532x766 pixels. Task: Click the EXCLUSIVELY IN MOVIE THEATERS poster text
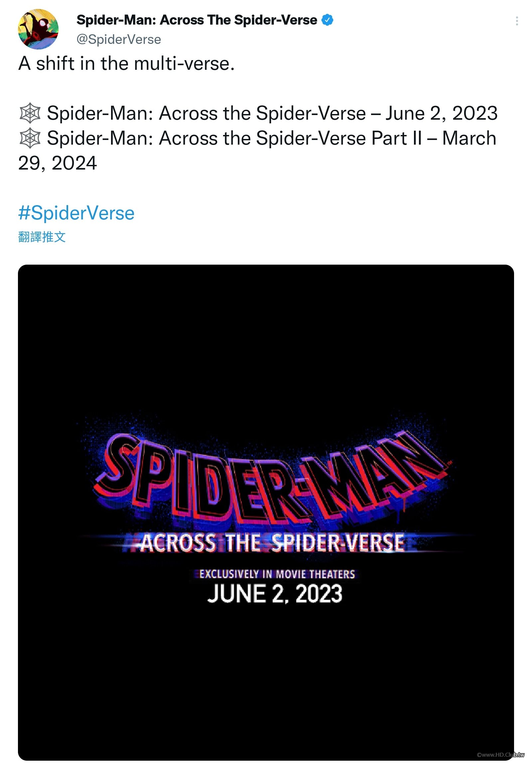[x=277, y=574]
